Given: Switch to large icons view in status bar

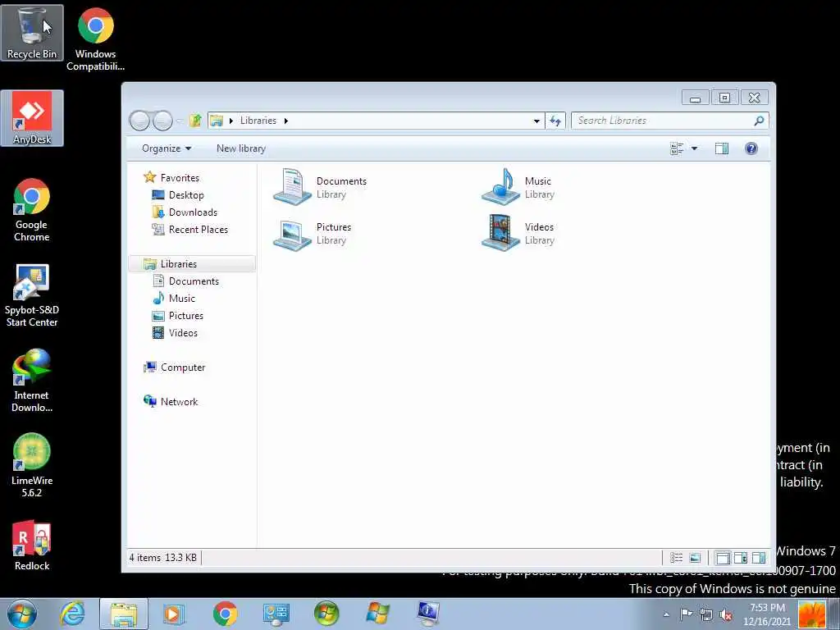Looking at the screenshot, I should 695,558.
